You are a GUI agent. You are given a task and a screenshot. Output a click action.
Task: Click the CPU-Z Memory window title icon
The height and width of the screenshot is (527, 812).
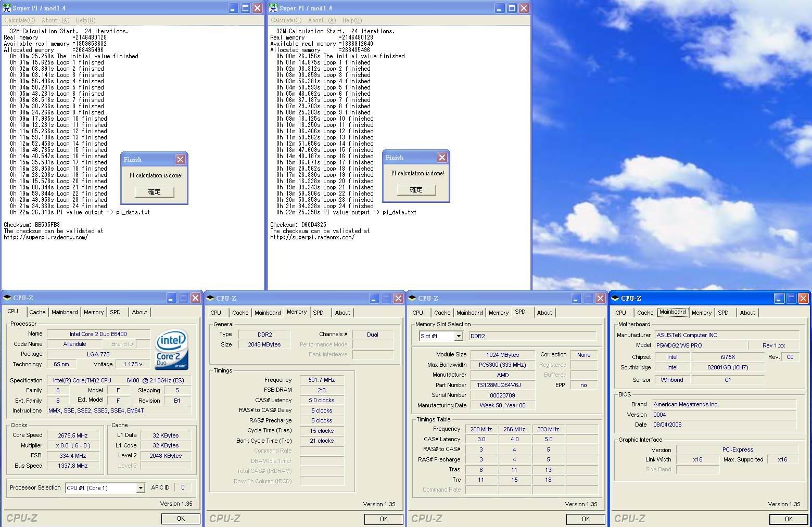point(210,298)
